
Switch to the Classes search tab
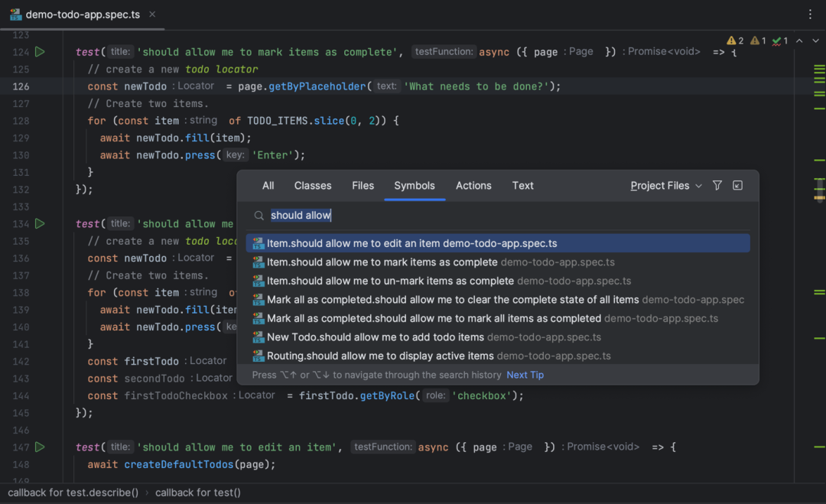313,185
